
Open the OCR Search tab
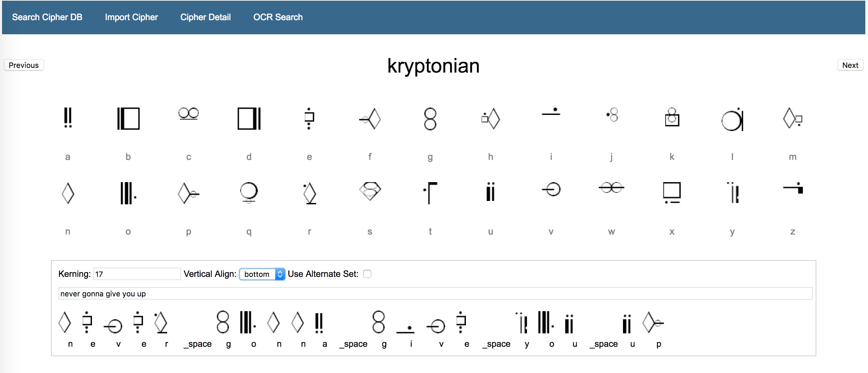(x=278, y=17)
